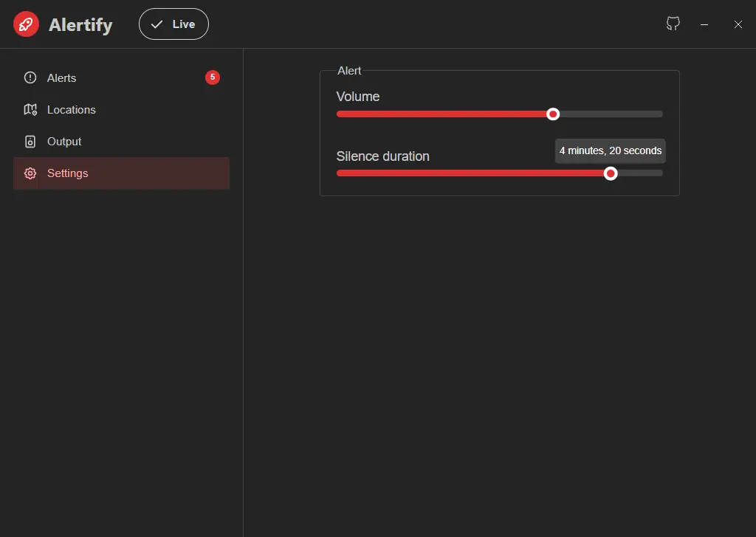Click the red notification badge showing 5
Viewport: 756px width, 537px height.
pyautogui.click(x=213, y=77)
